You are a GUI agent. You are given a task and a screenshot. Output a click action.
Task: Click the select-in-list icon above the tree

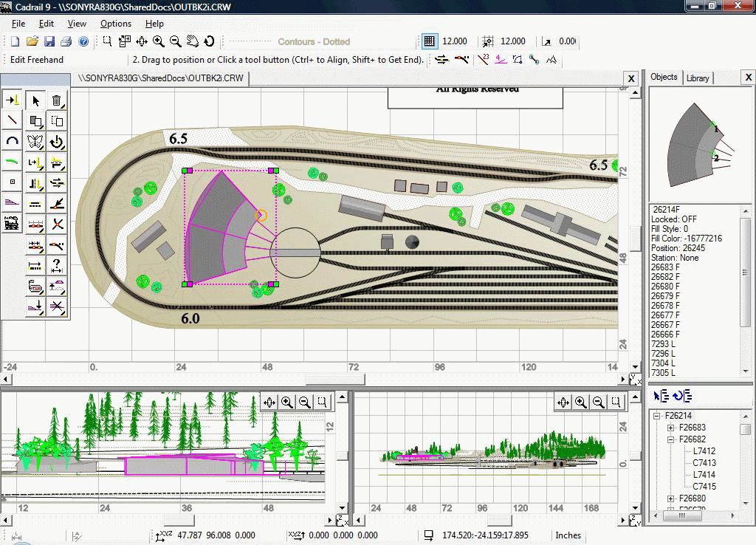(661, 396)
